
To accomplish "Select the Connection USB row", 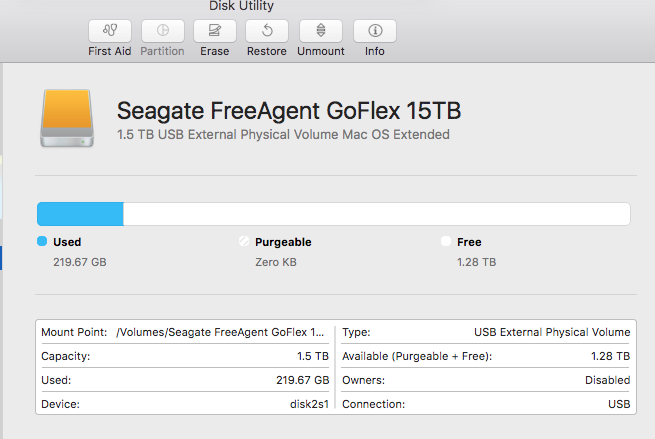I will (485, 405).
